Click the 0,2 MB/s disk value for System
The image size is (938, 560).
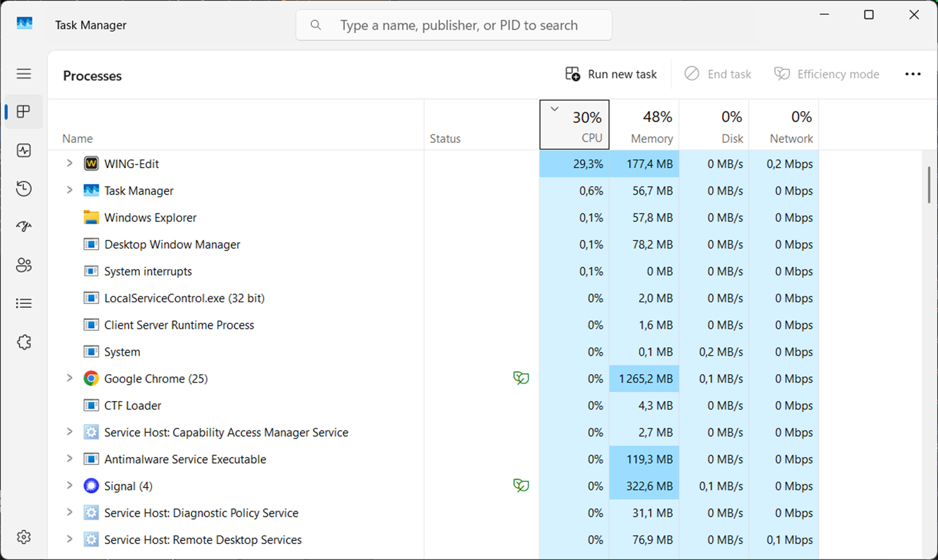pos(721,352)
